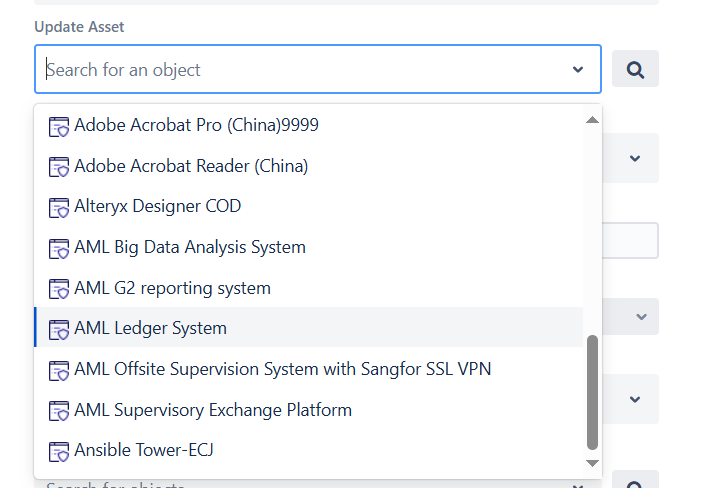Select AML G2 reporting system option
Viewport: 708px width, 488px height.
pyautogui.click(x=309, y=288)
